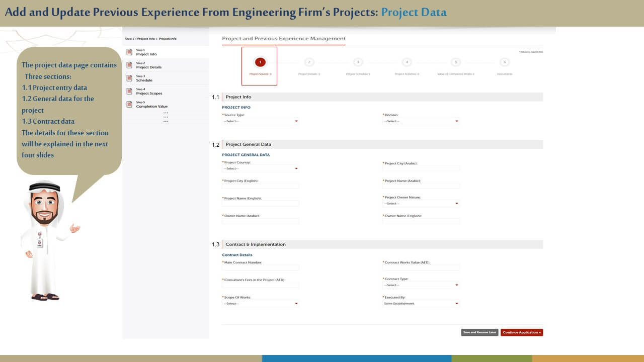
Task: Go to step 2 circle in progress bar
Action: (x=309, y=62)
